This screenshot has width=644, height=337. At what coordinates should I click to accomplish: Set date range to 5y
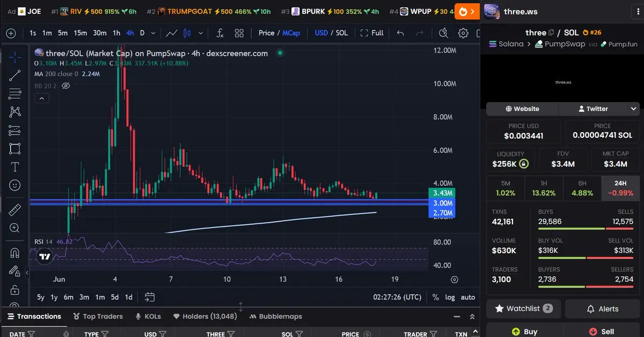tap(41, 297)
